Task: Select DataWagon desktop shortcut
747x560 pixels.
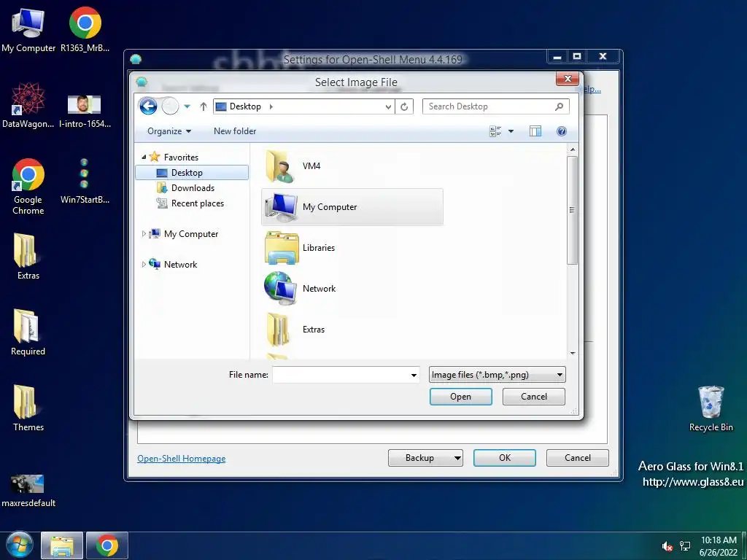Action: pyautogui.click(x=28, y=105)
